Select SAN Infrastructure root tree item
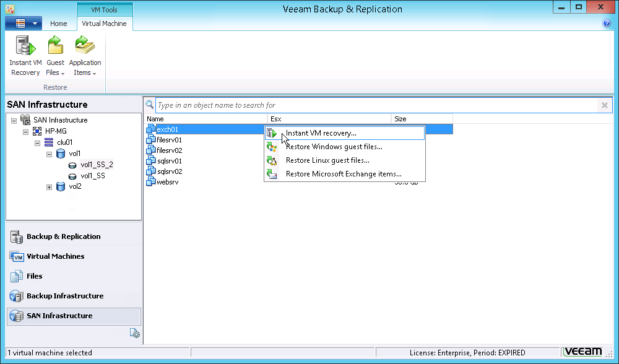619x364 pixels. pyautogui.click(x=61, y=120)
